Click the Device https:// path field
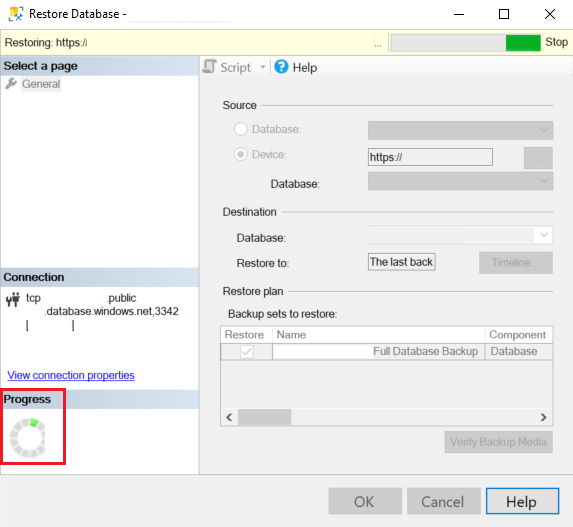Image resolution: width=573 pixels, height=527 pixels. click(430, 157)
